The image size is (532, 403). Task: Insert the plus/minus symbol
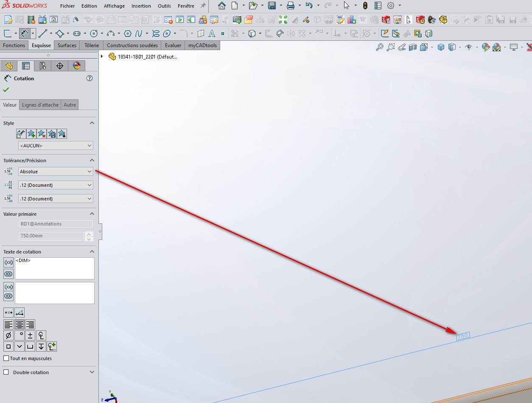coord(30,335)
